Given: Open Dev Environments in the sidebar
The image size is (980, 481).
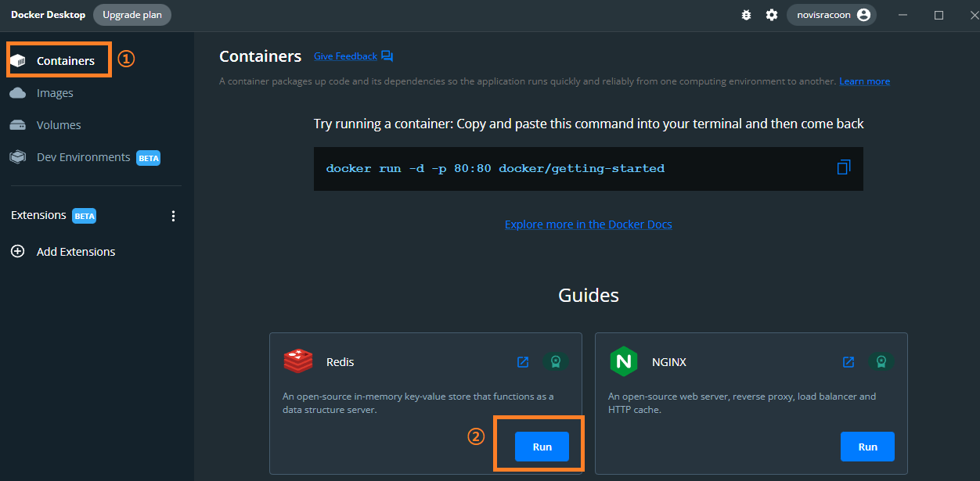Looking at the screenshot, I should [83, 157].
